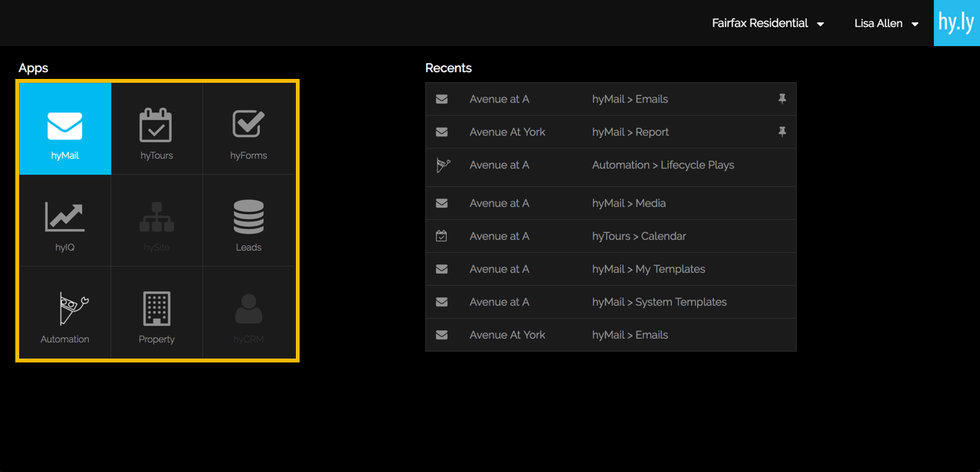Open the hyIQ analytics tile
The image size is (980, 472).
click(x=65, y=221)
